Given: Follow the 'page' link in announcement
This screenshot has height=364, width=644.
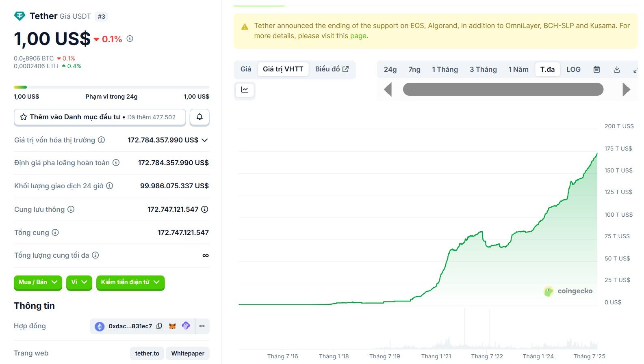Looking at the screenshot, I should tap(358, 36).
